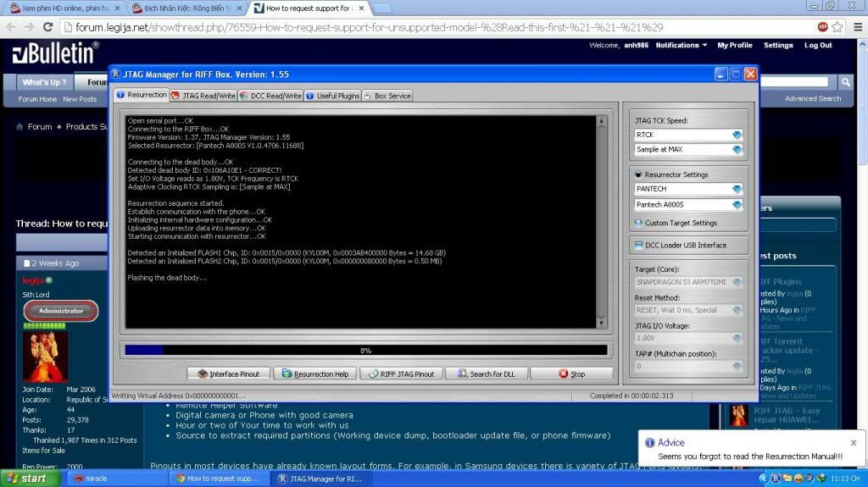Close the Advice popup
Screen dimensions: 868x487
pos(854,443)
